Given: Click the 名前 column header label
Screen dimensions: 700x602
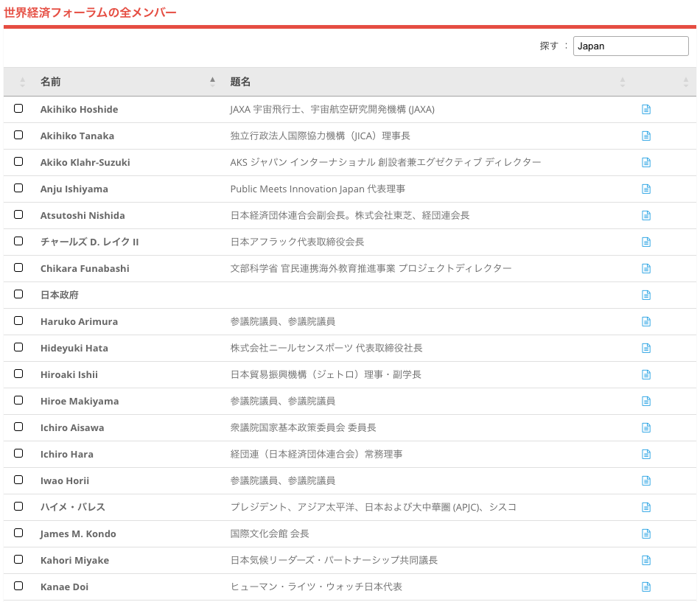Looking at the screenshot, I should (x=50, y=82).
